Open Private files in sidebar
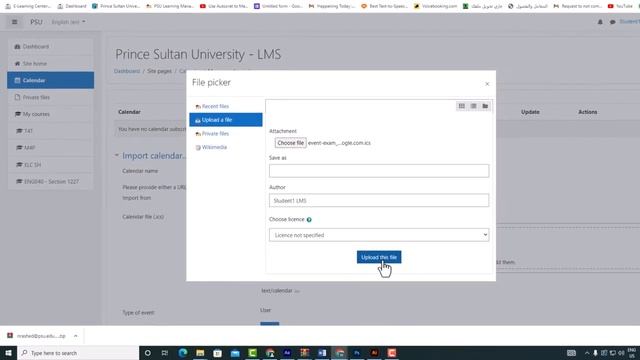The width and height of the screenshot is (640, 360). tap(51, 97)
